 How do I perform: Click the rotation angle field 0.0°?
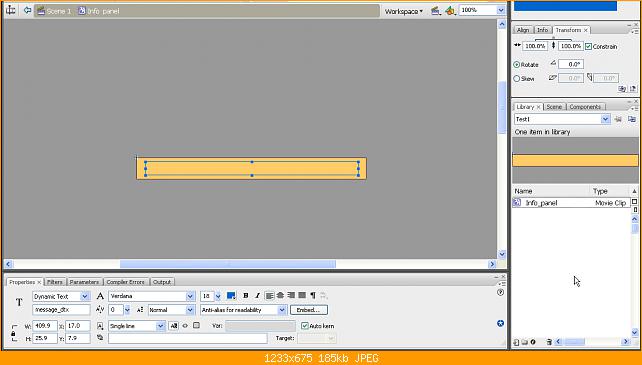pos(571,64)
